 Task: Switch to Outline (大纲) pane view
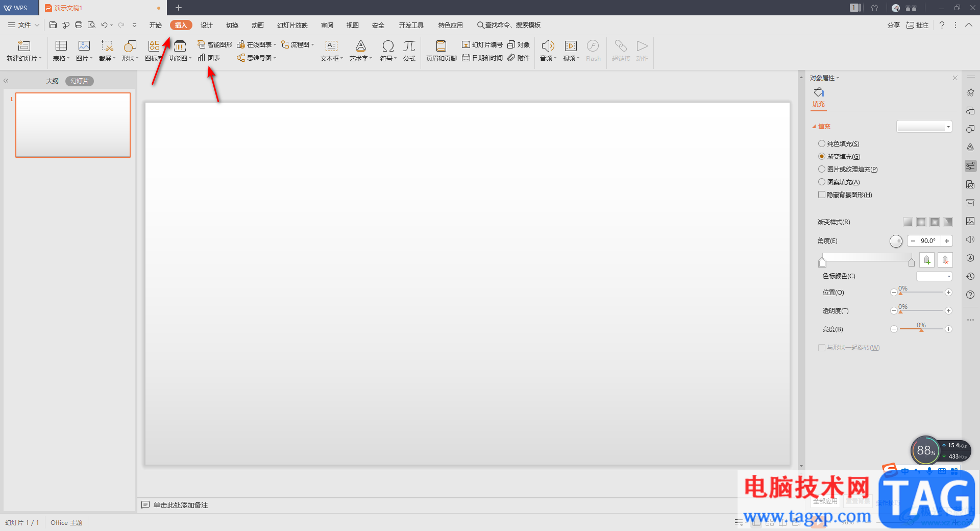tap(53, 81)
